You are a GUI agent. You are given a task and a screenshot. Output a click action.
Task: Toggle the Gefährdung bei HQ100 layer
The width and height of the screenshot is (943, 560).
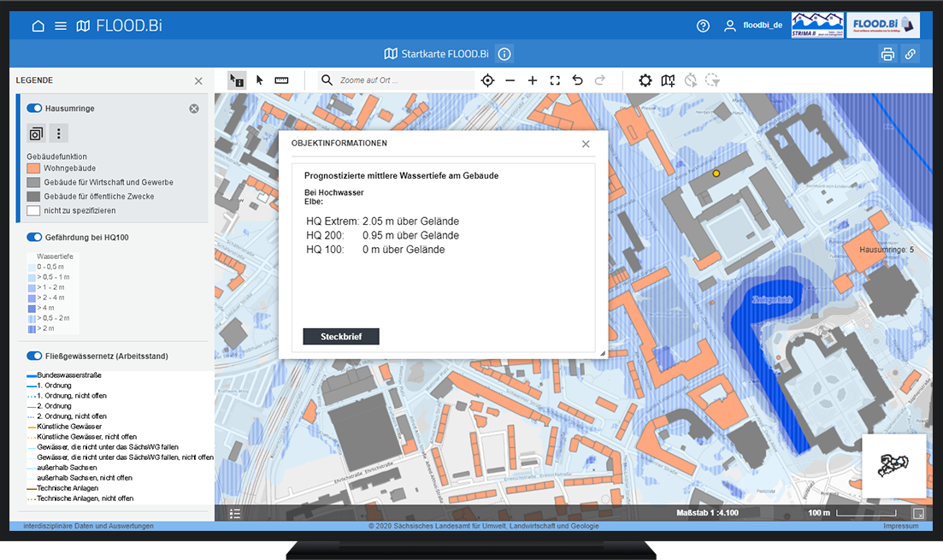tap(34, 237)
